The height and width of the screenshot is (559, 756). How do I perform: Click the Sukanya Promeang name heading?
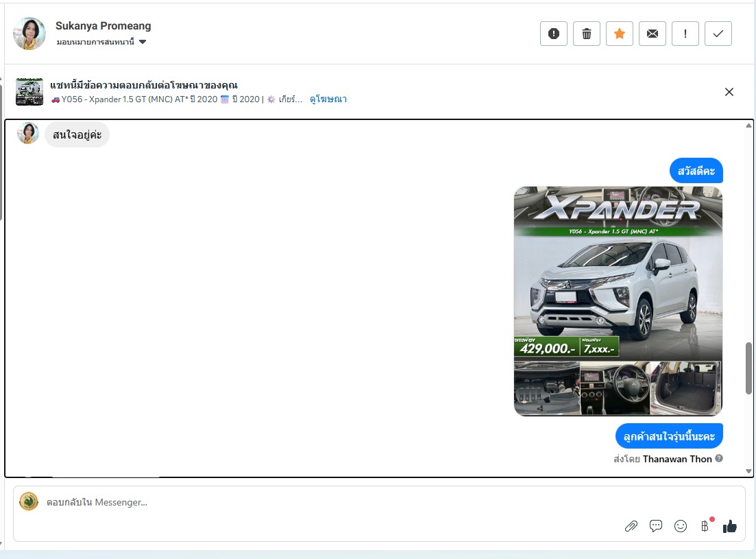click(x=103, y=25)
